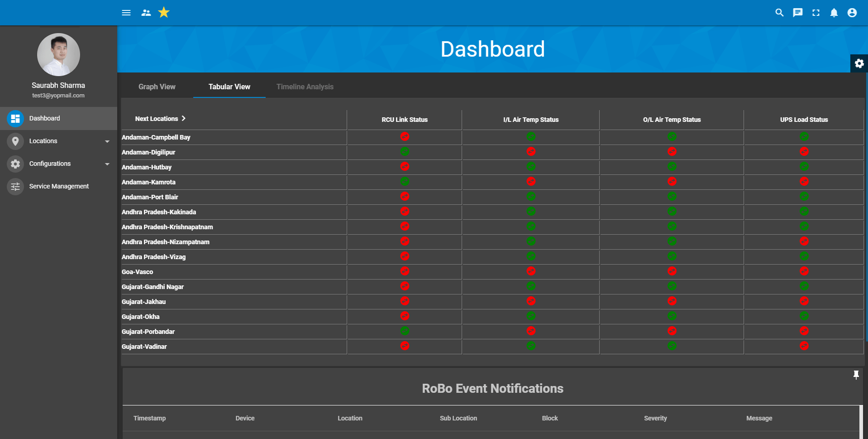Viewport: 868px width, 439px height.
Task: Click the Goa-Vasco location row
Action: [x=138, y=272]
